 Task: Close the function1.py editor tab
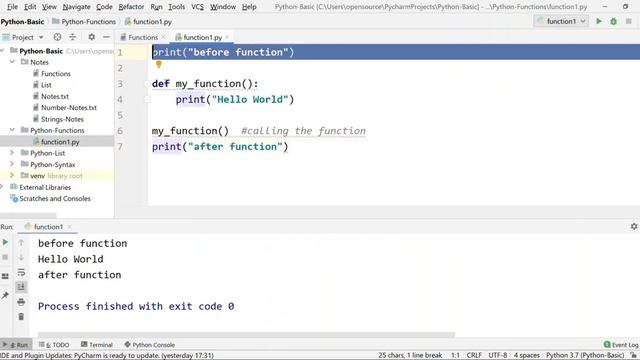point(227,37)
